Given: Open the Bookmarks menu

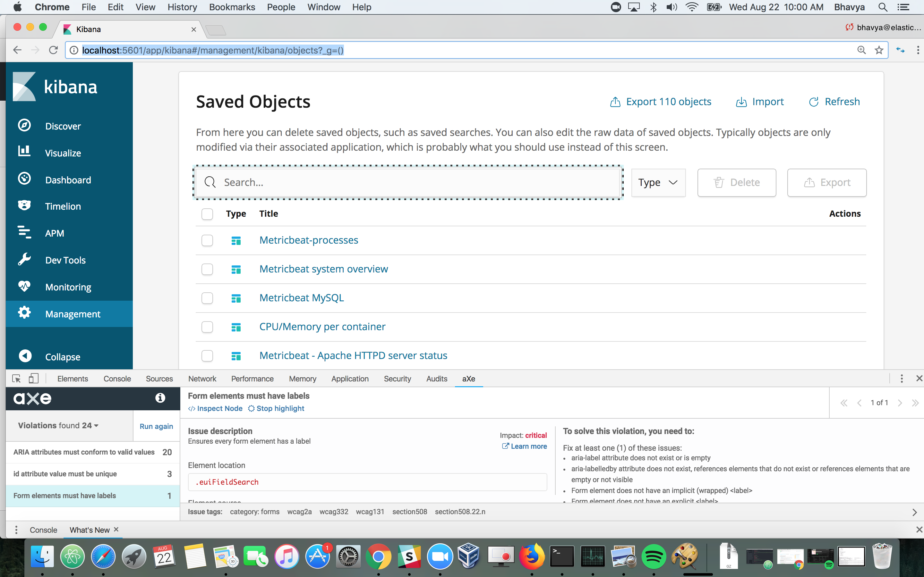Looking at the screenshot, I should pos(232,7).
